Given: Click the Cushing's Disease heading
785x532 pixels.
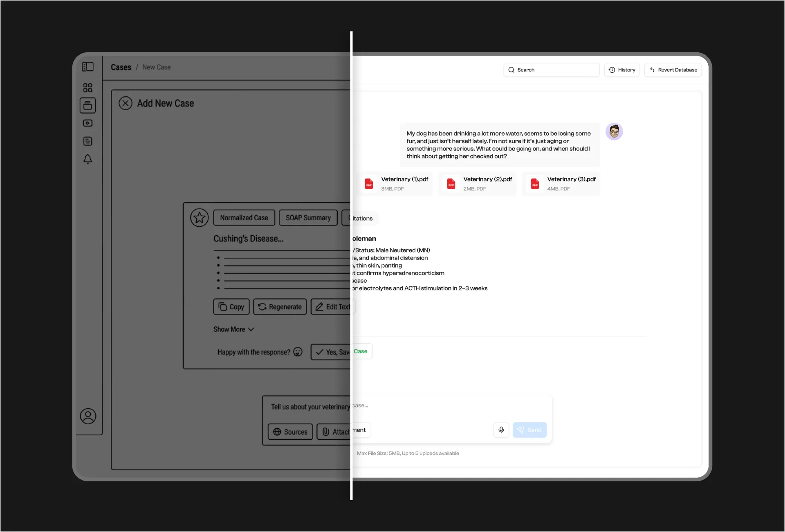Looking at the screenshot, I should point(249,239).
